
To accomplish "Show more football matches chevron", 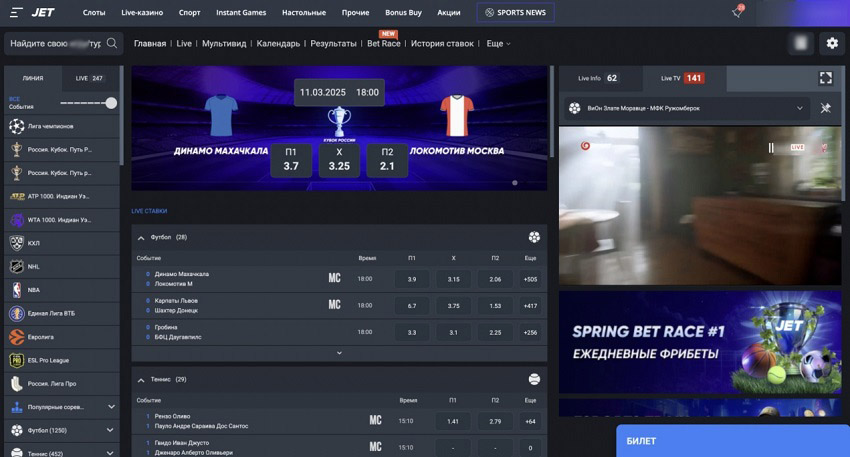I will [339, 353].
